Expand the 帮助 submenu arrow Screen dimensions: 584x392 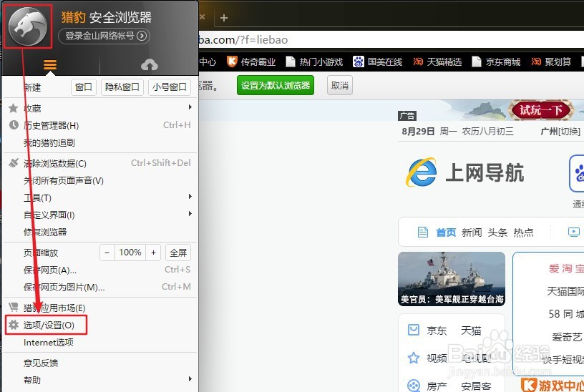[190, 379]
